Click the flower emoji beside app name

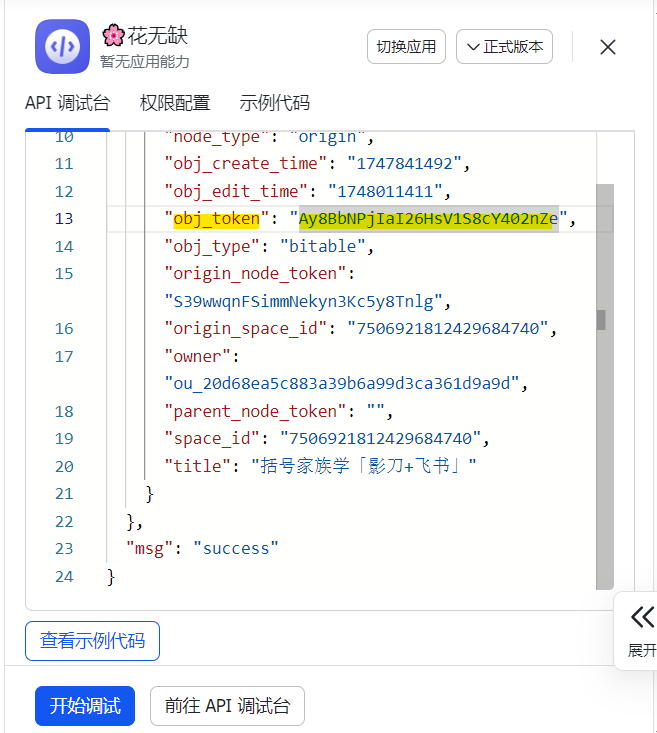click(x=112, y=37)
